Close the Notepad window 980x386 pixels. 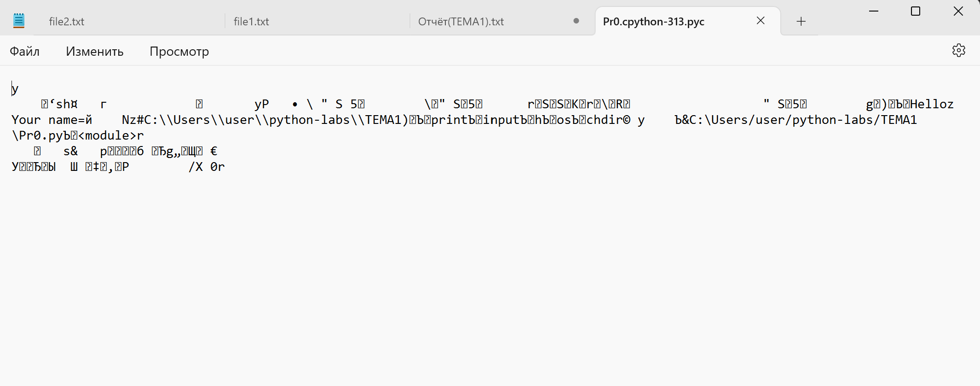pyautogui.click(x=958, y=11)
